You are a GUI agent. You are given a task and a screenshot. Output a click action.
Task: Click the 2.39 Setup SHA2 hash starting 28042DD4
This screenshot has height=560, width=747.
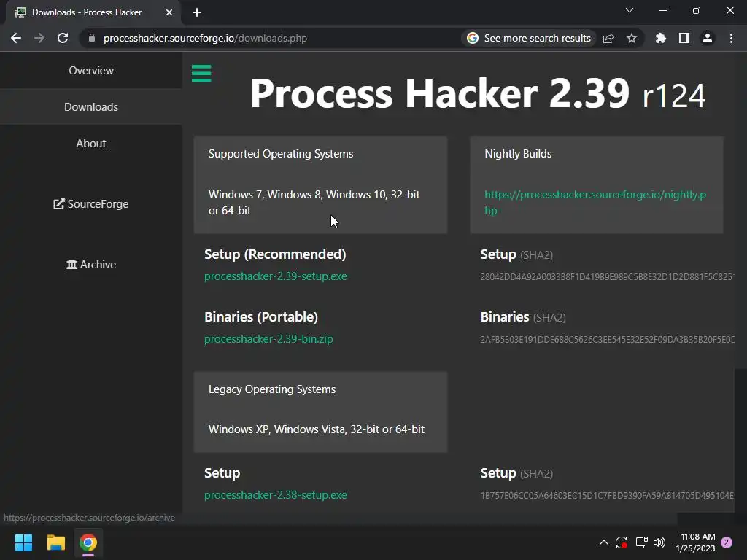coord(607,276)
